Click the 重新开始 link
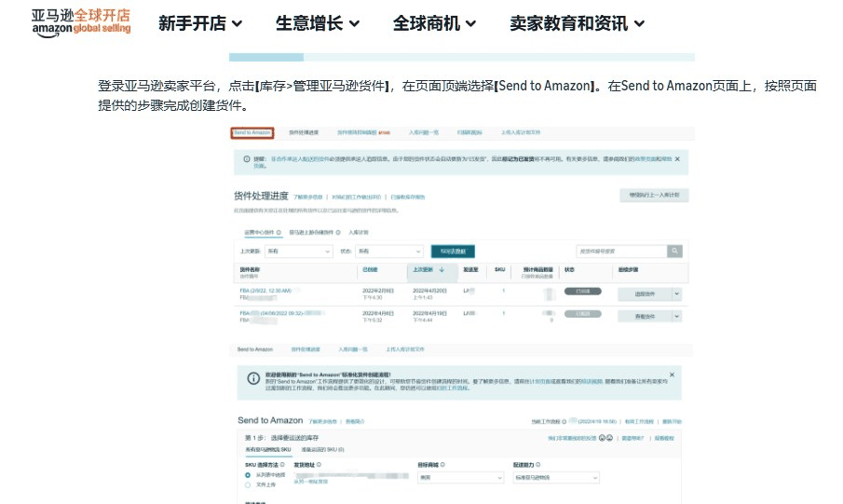Screen dimensions: 843x504 click(672, 422)
